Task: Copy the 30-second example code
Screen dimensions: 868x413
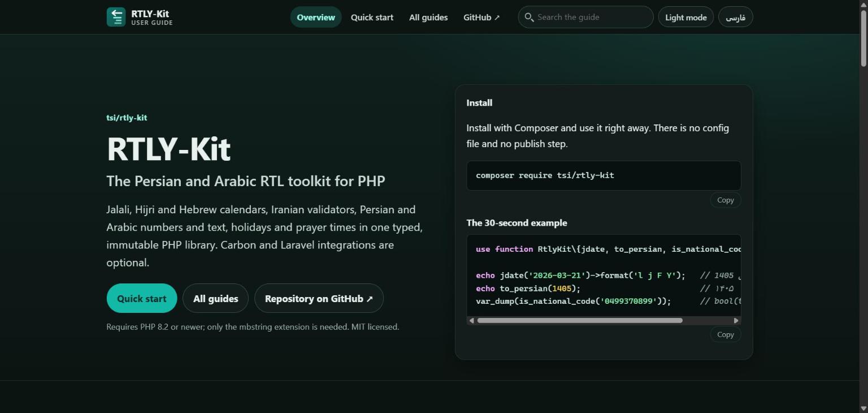Action: (726, 334)
